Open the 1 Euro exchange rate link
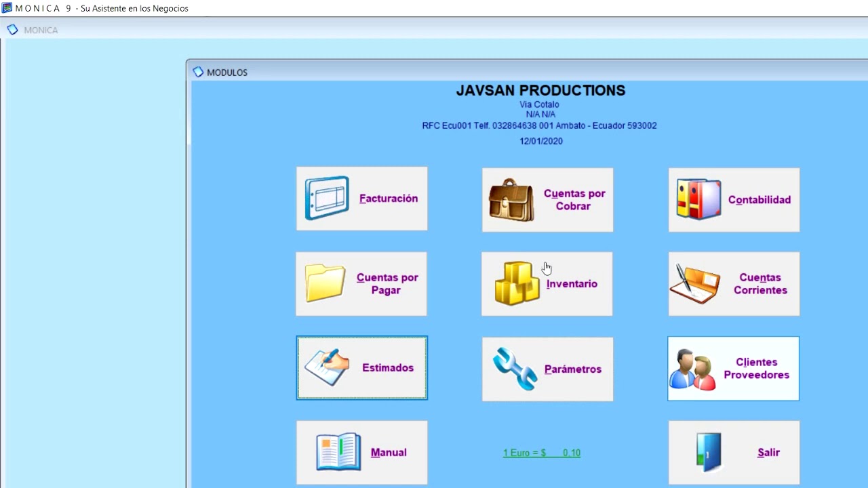This screenshot has height=488, width=868. (542, 453)
